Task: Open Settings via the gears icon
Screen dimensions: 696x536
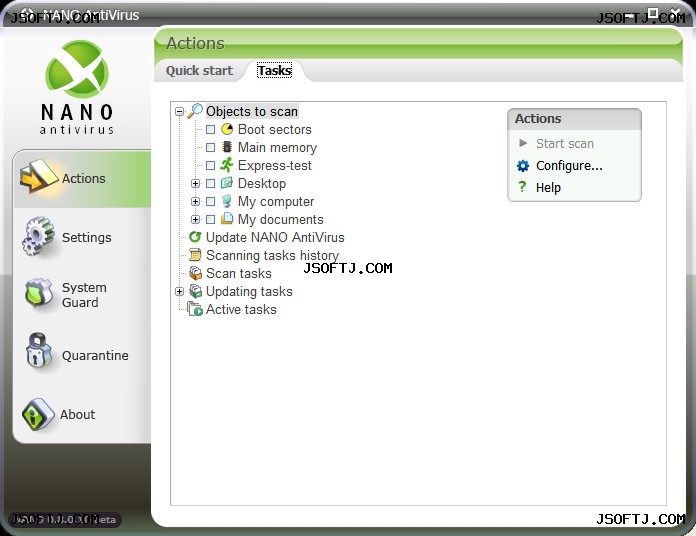Action: click(x=38, y=236)
